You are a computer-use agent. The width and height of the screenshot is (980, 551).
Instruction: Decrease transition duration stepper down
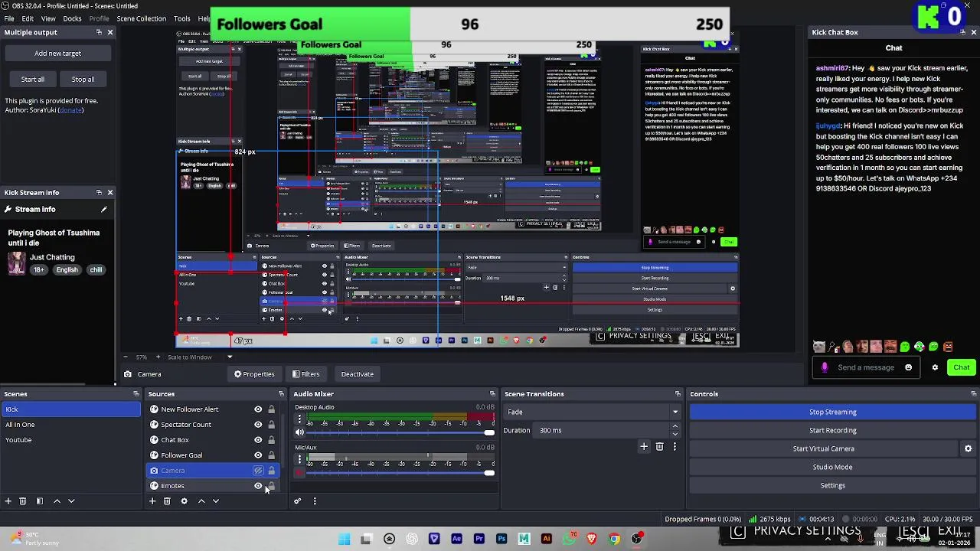tap(675, 433)
